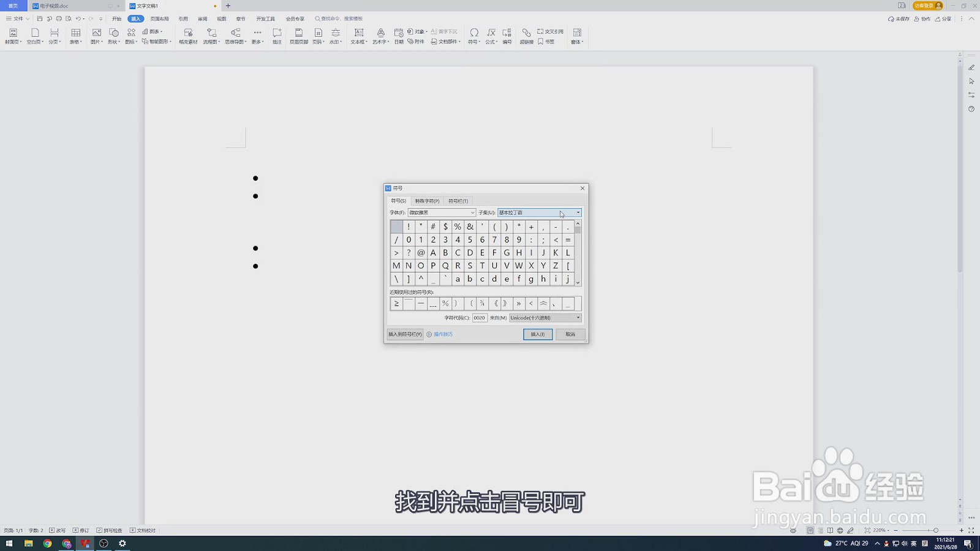The image size is (980, 551).
Task: Click the visitor login (访客登录) button
Action: coord(927,6)
